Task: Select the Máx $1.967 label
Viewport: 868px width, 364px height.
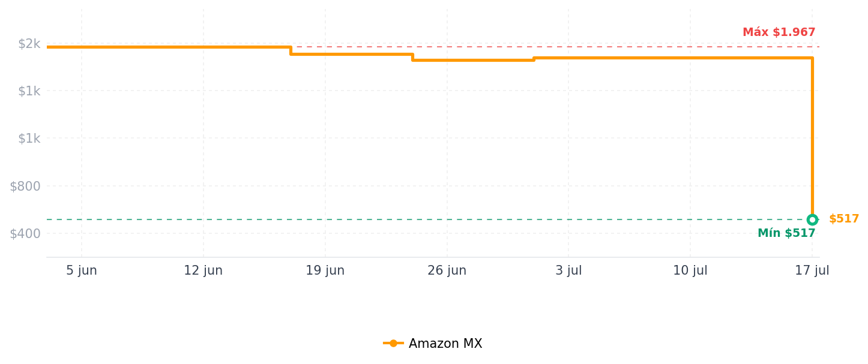Action: (x=779, y=32)
